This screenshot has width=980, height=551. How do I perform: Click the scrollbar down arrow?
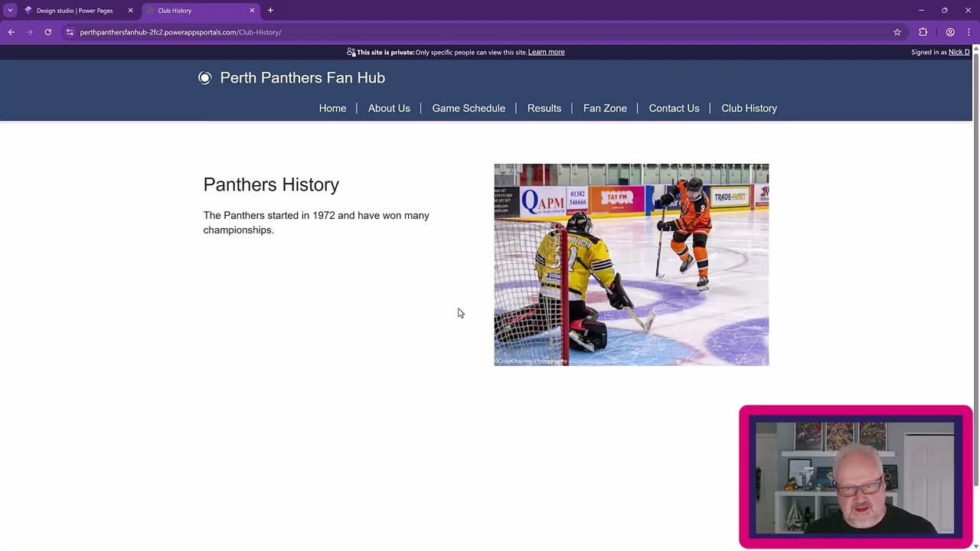pos(976,546)
